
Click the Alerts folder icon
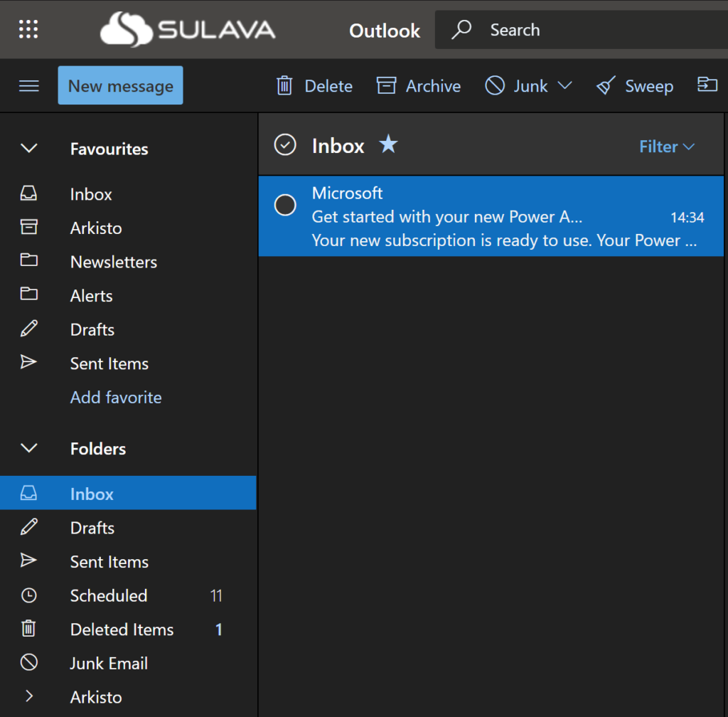click(x=28, y=294)
